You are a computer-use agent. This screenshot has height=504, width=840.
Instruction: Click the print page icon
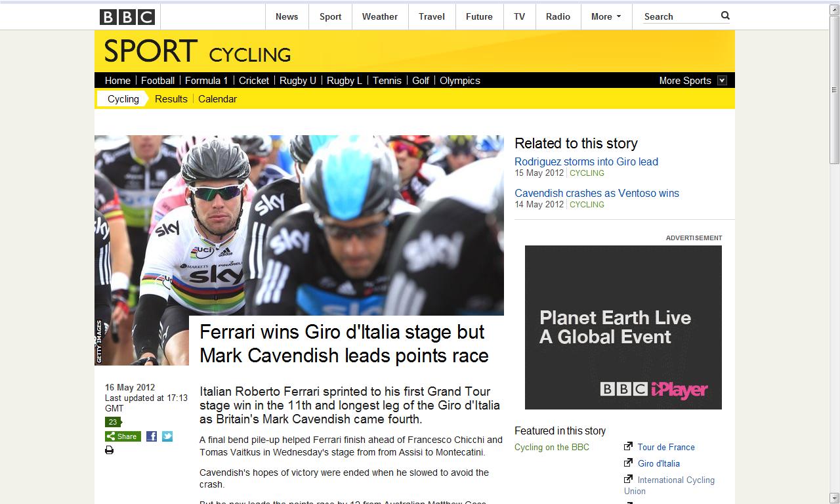point(109,450)
